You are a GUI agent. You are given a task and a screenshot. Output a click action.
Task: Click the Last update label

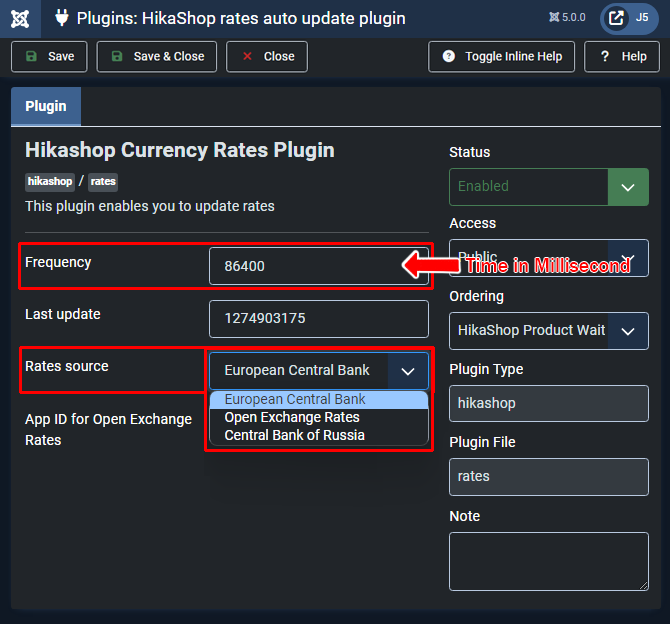pos(63,314)
